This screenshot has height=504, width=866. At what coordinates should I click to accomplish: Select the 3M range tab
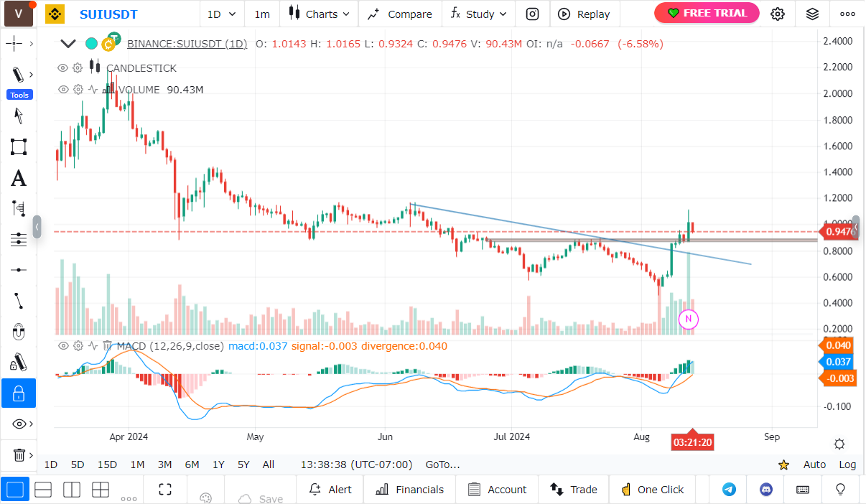click(164, 465)
